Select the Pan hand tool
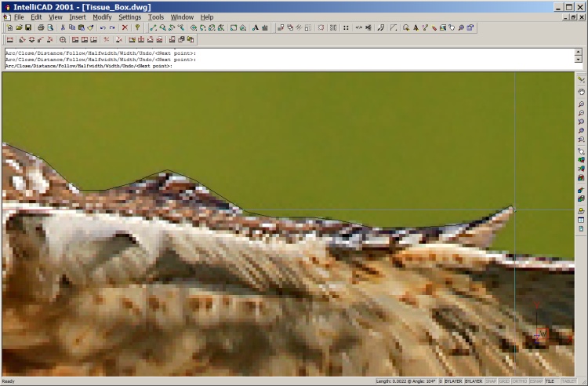This screenshot has width=588, height=386. point(581,91)
